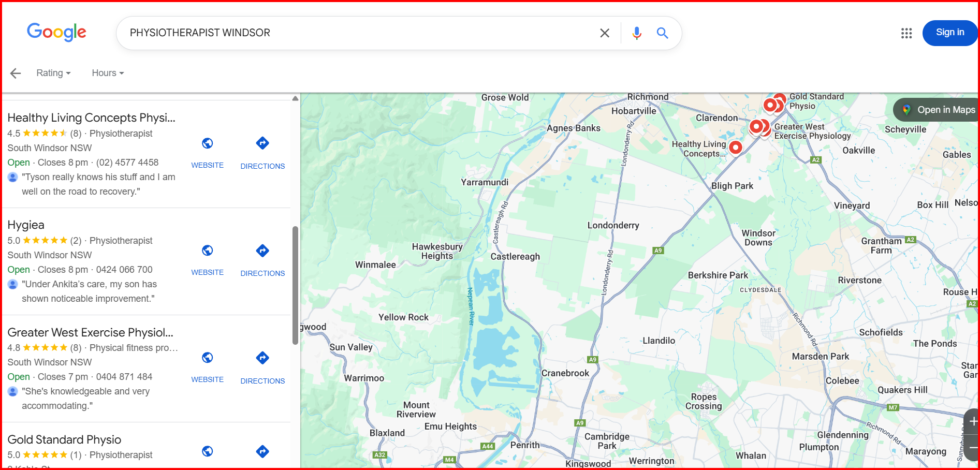
Task: Open website globe for Gold Standard Physio
Action: 208,451
